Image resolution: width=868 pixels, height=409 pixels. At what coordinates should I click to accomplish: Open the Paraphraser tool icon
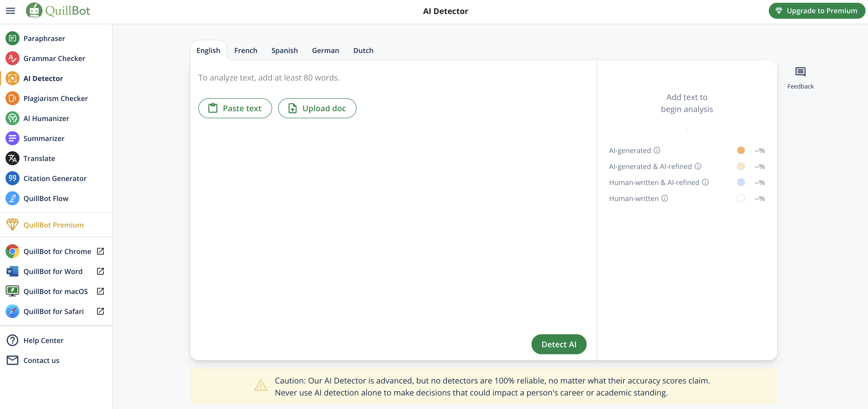(12, 38)
